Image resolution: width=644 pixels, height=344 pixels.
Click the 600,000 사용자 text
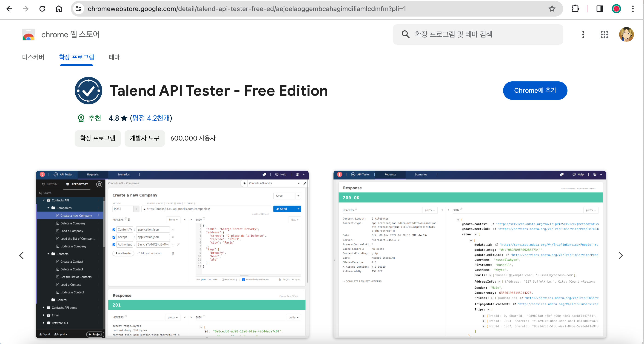click(193, 138)
